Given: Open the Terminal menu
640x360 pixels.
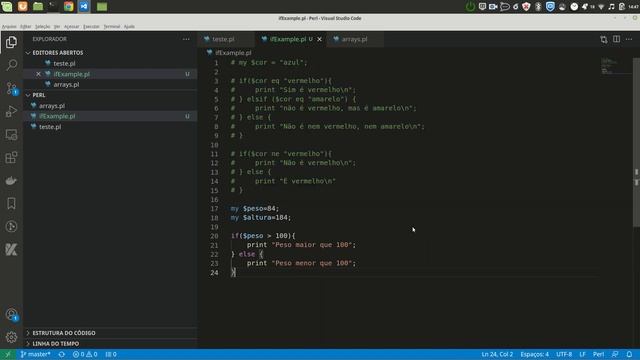Looking at the screenshot, I should (111, 27).
